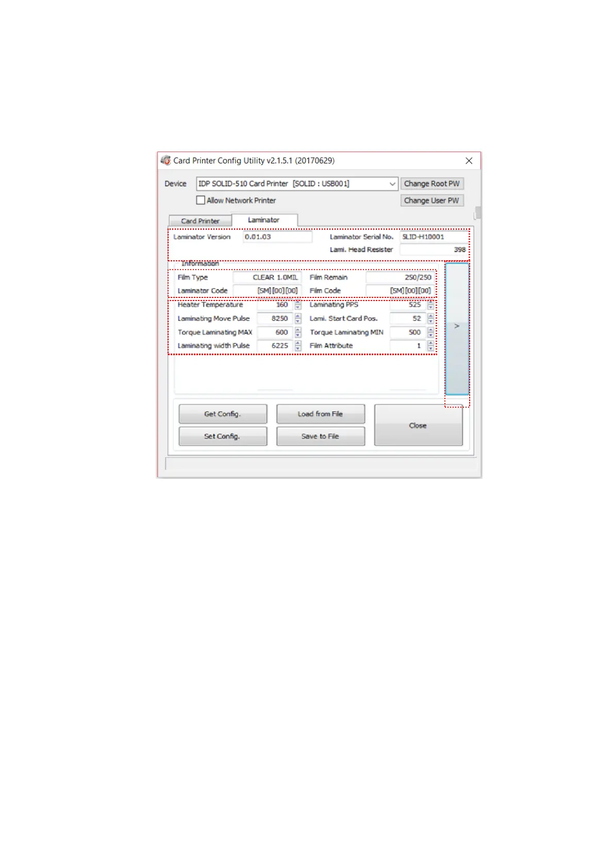Click the Lami. Start Card Pos. spinner arrows
The height and width of the screenshot is (868, 614).
(431, 319)
